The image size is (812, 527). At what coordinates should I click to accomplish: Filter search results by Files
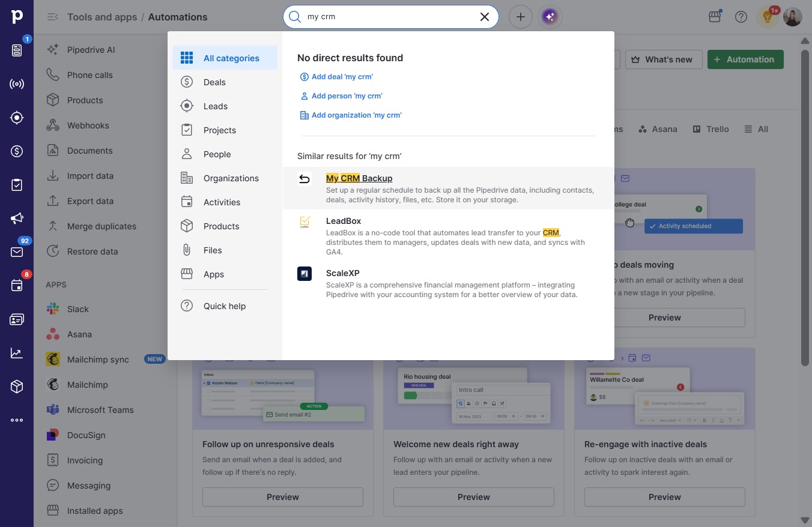225,250
